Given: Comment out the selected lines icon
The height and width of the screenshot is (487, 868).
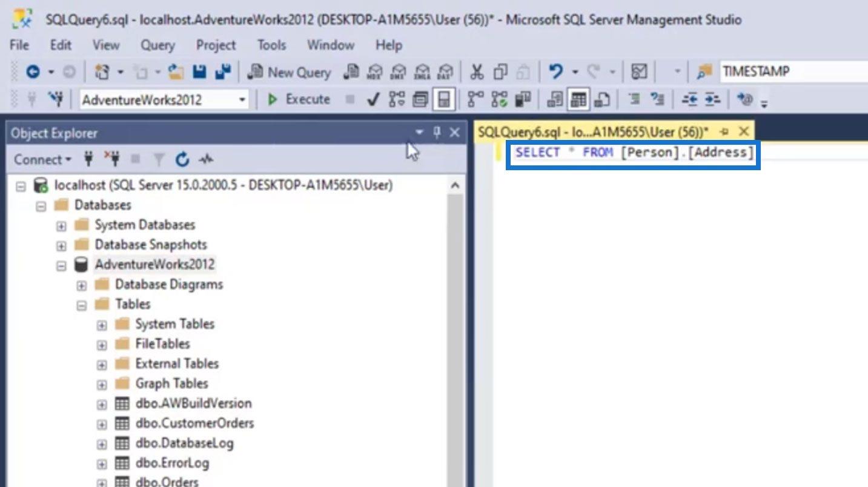Looking at the screenshot, I should click(634, 99).
